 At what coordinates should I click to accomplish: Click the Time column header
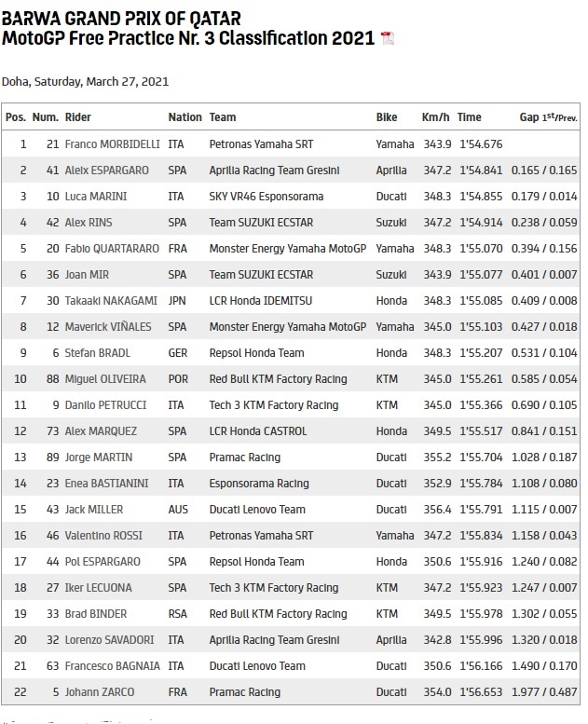(x=470, y=117)
